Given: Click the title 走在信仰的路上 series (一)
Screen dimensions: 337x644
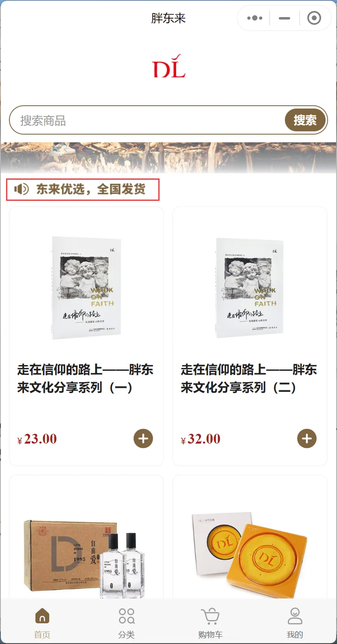Looking at the screenshot, I should [85, 379].
